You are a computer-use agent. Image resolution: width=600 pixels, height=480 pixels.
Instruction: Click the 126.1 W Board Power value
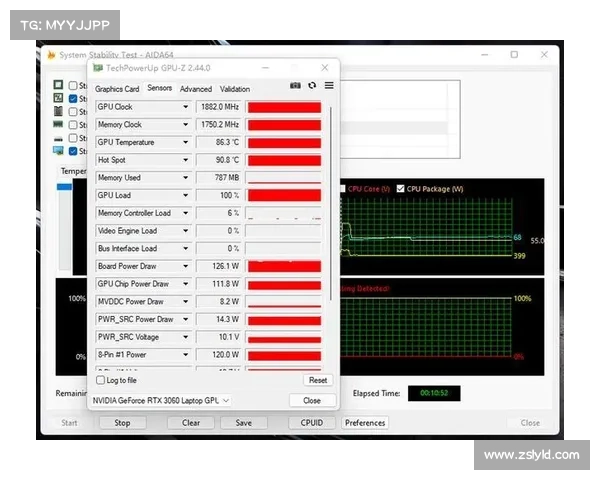[219, 266]
